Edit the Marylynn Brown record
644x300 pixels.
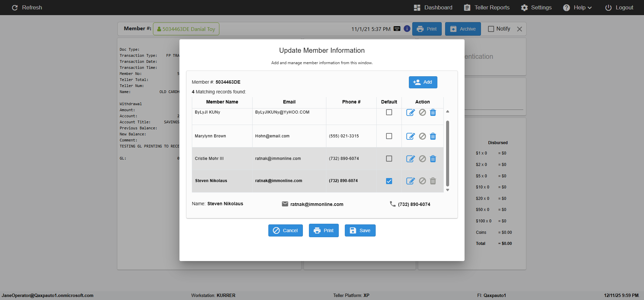coord(411,136)
